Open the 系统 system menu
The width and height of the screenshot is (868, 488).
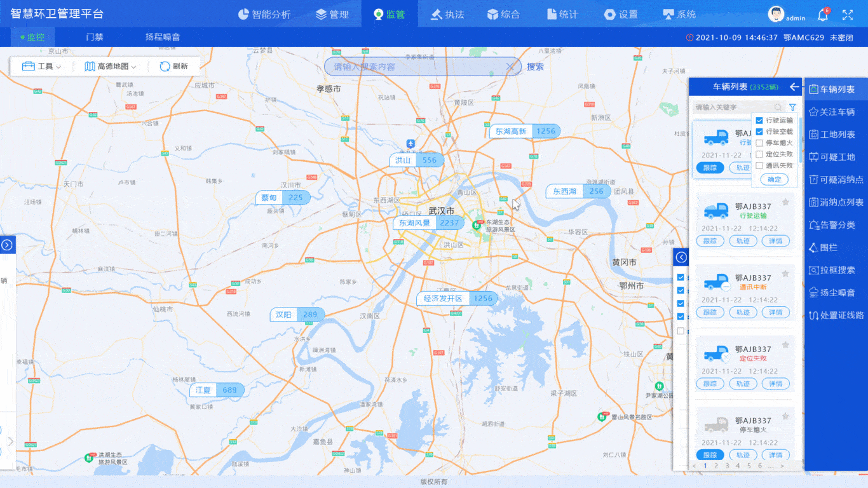(x=679, y=14)
